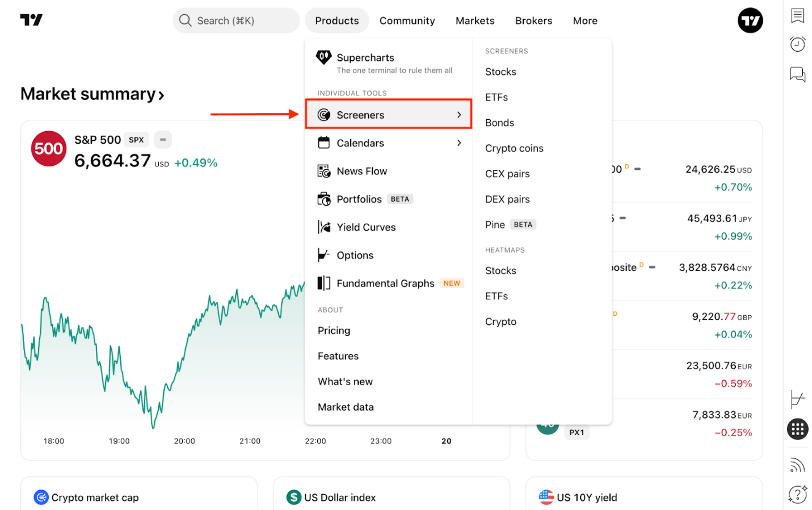
Task: Open the More menu
Action: point(584,20)
